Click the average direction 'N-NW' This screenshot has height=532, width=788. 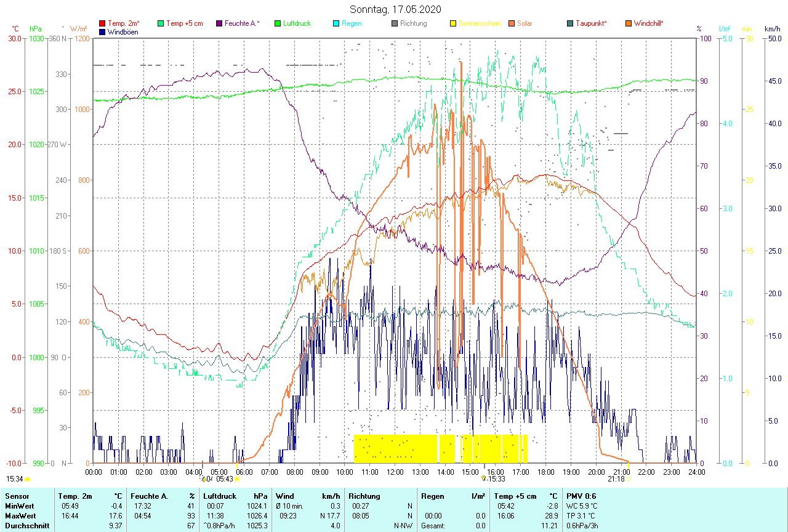pos(404,526)
